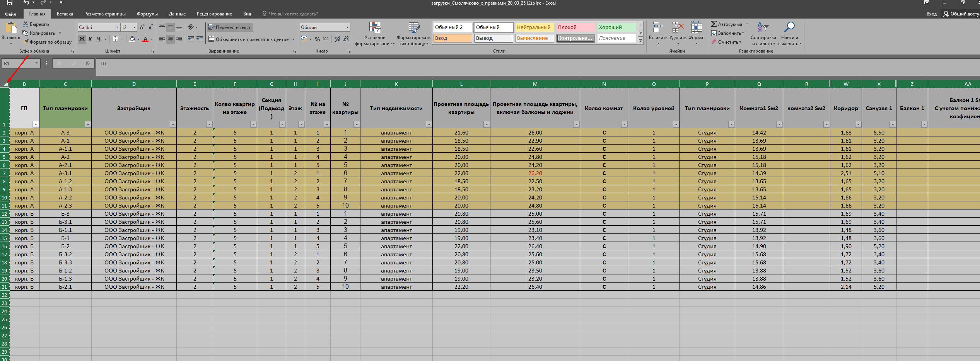Open the Файл menu
Screen dimensions: 980x361
click(x=11, y=14)
